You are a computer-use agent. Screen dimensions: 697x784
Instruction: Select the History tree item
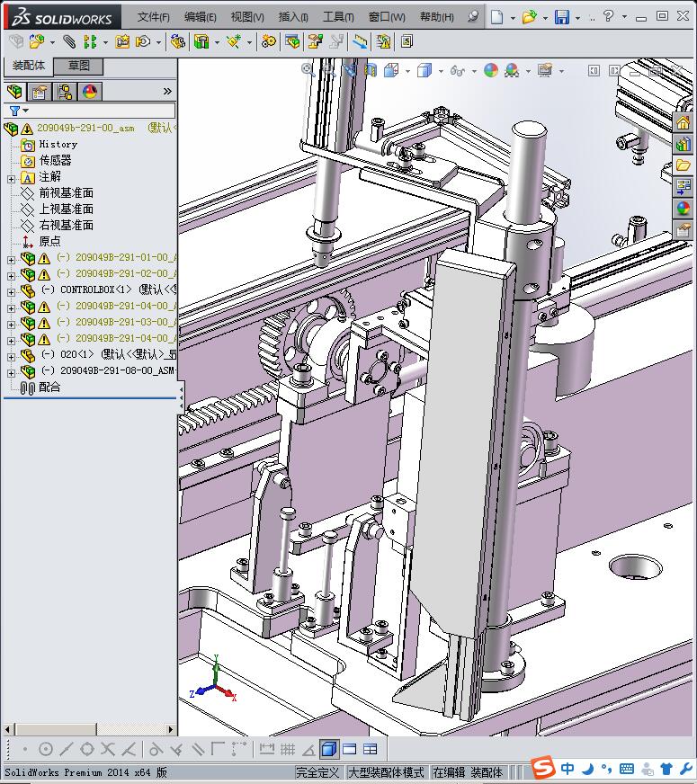(58, 145)
